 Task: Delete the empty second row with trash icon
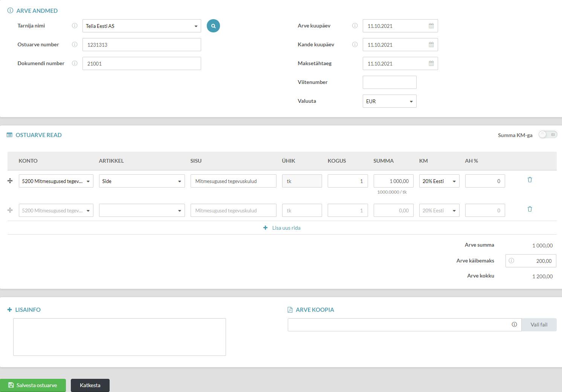530,209
